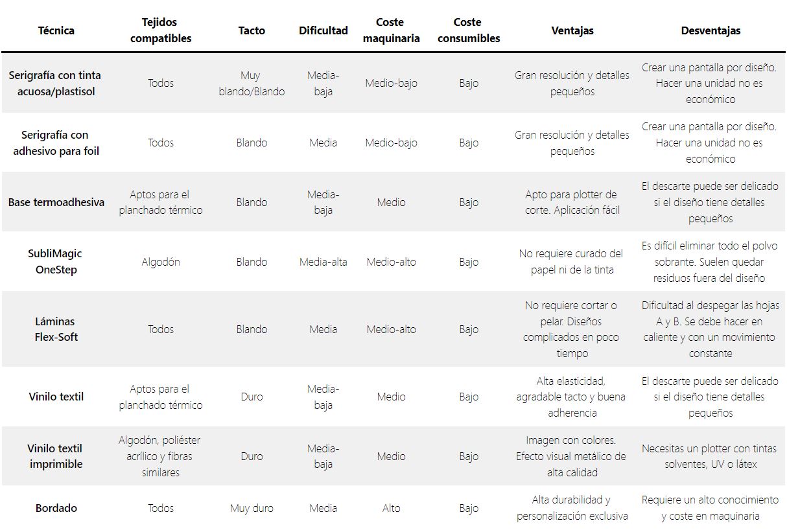The width and height of the screenshot is (787, 532).
Task: Click the Desventajas column header
Action: click(x=711, y=30)
